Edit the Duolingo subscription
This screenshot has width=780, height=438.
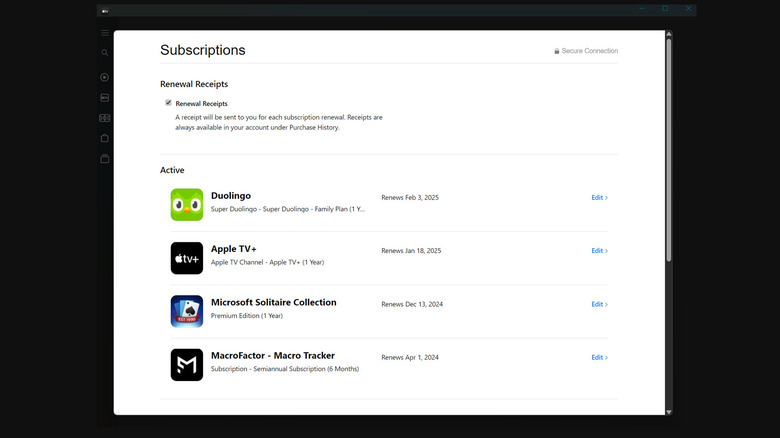pyautogui.click(x=599, y=198)
